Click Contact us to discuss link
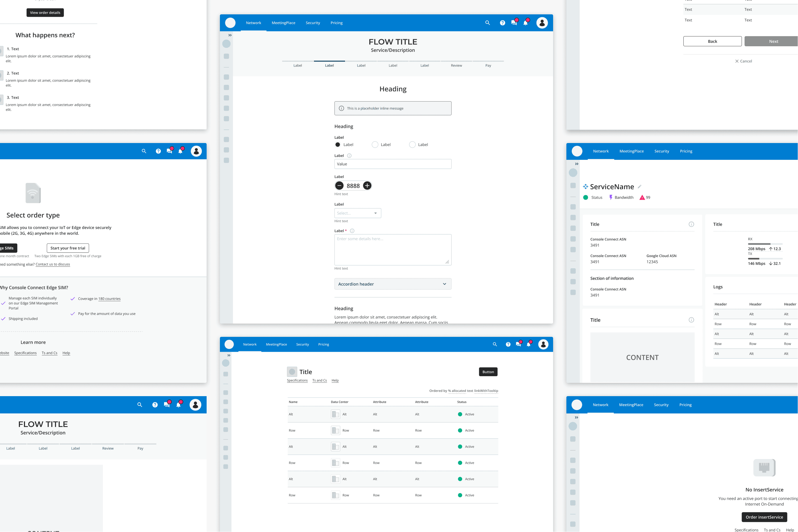Screen dimensions: 798x532 [x=53, y=264]
